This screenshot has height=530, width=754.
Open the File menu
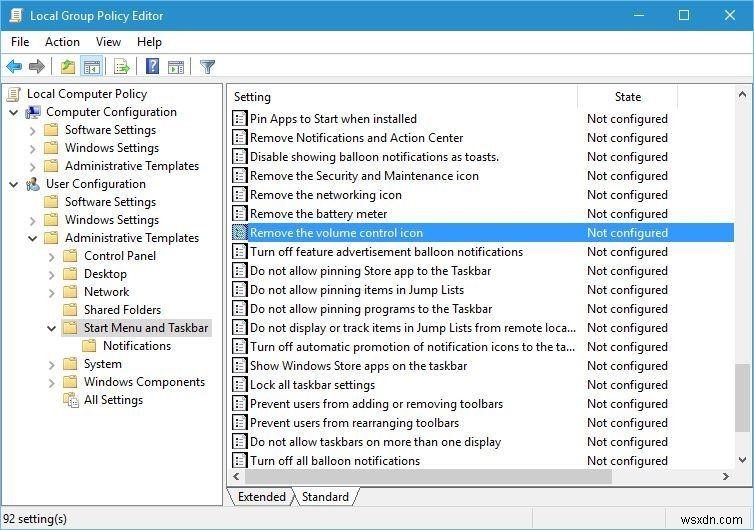tap(20, 42)
